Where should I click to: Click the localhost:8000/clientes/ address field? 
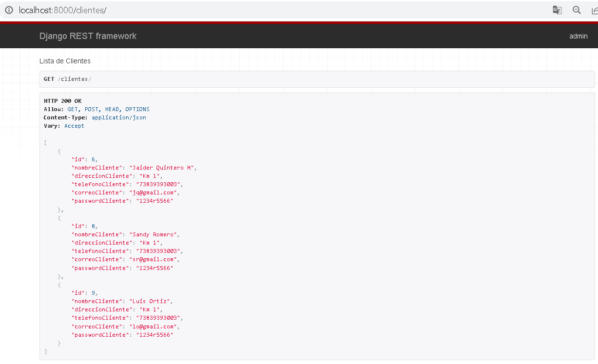62,10
